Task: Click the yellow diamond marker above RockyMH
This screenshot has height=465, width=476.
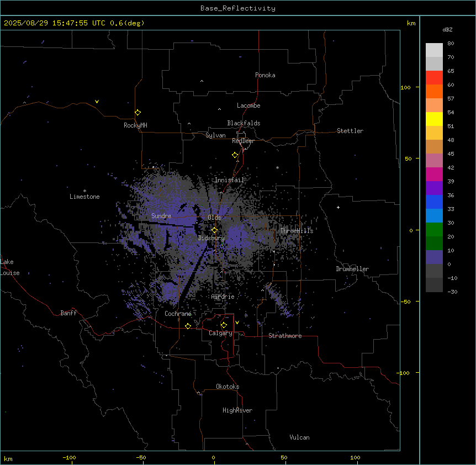Action: 138,113
